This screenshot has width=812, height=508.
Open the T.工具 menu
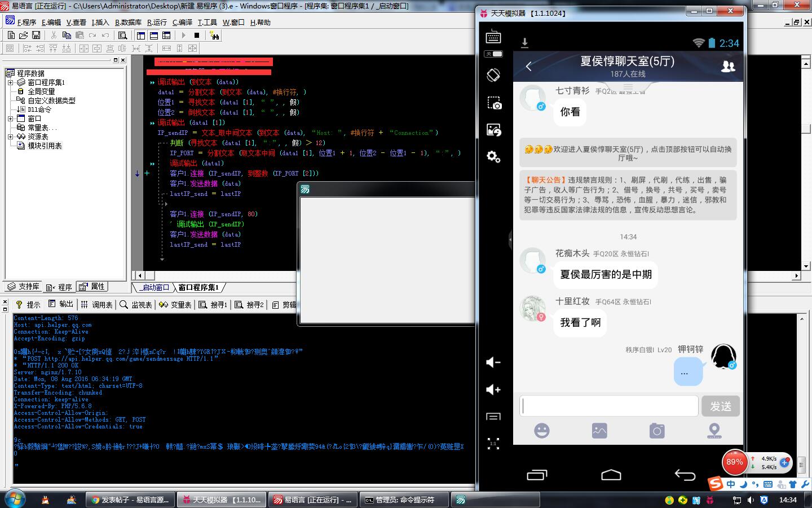pos(207,23)
